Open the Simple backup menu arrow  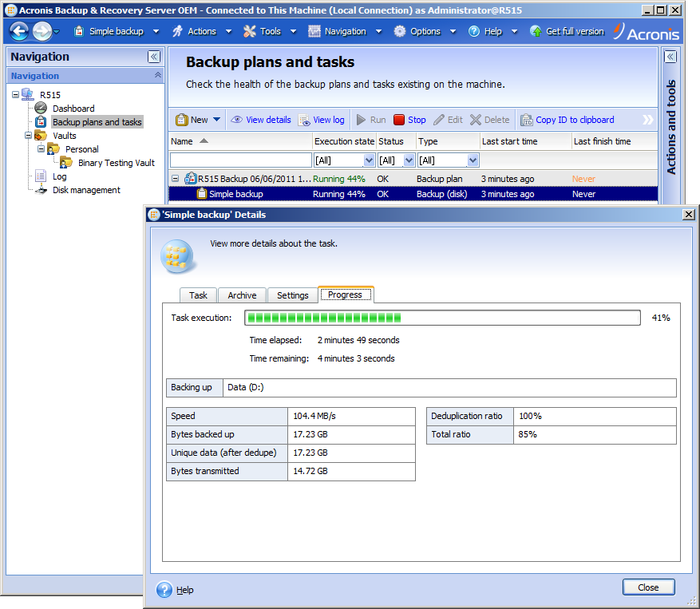156,31
